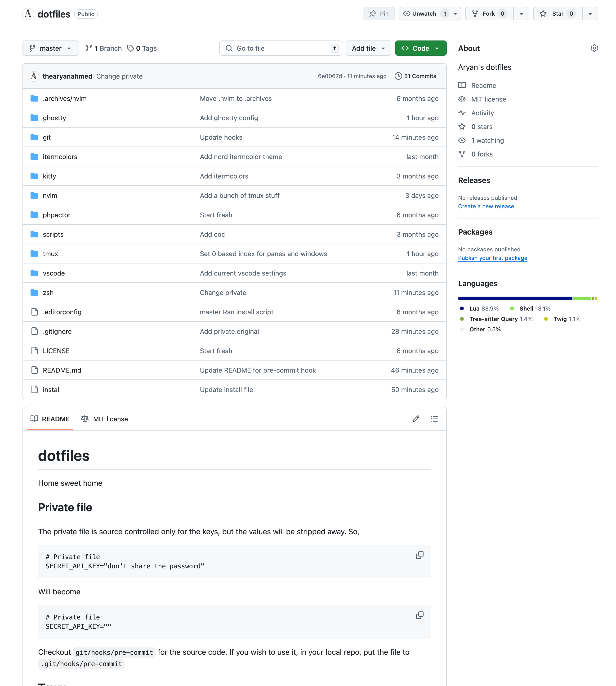Switch to the MIT license tab
The height and width of the screenshot is (686, 616).
point(105,419)
